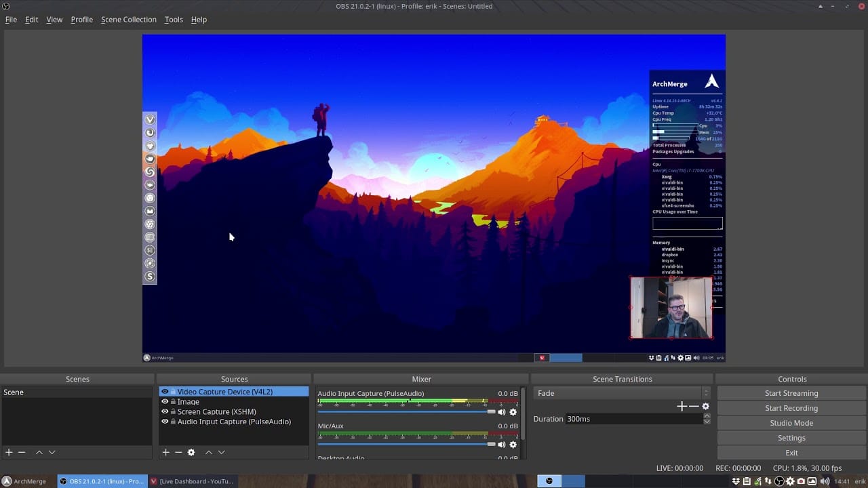This screenshot has height=488, width=868.
Task: Click the Start Recording button
Action: point(791,408)
